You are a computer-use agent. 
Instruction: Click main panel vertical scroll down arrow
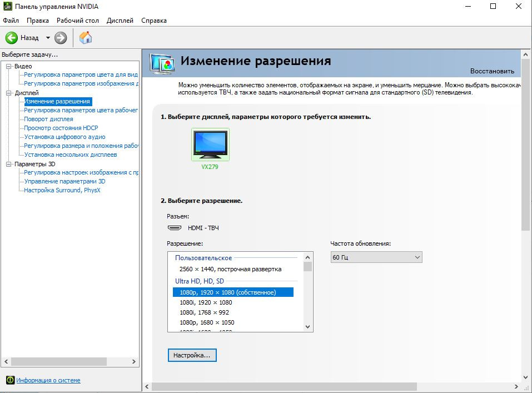pos(525,377)
